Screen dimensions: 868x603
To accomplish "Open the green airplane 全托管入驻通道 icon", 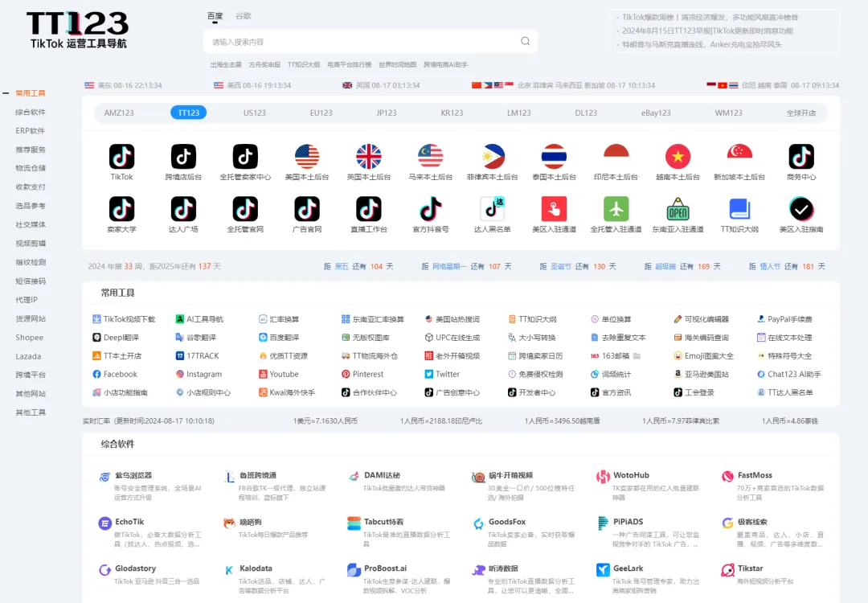I will (x=616, y=209).
